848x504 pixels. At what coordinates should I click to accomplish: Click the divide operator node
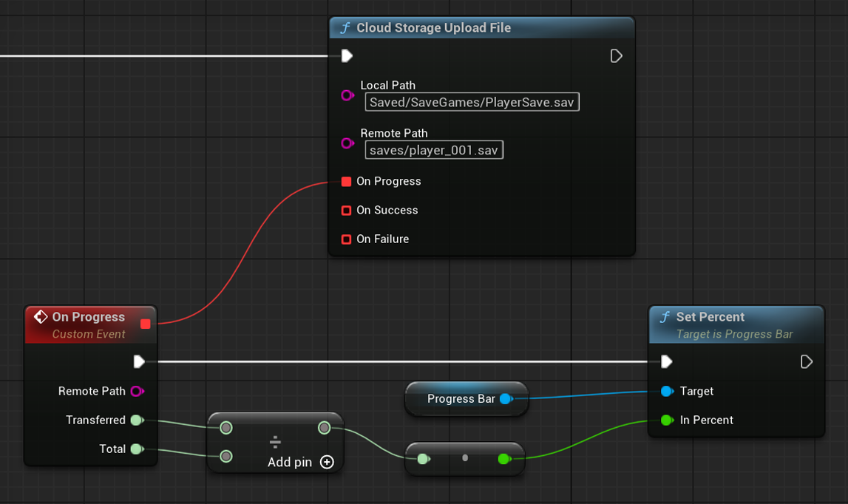tap(275, 442)
